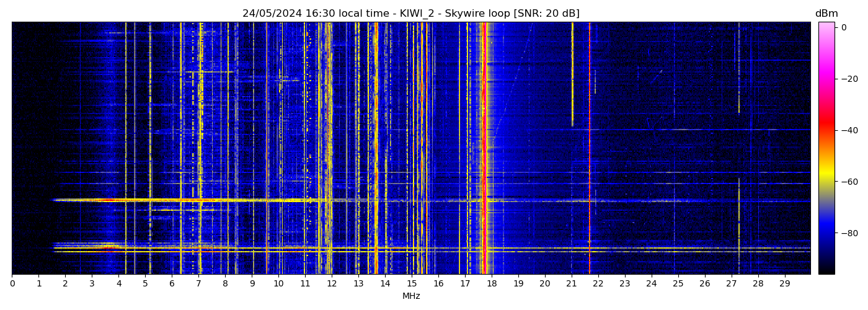Click the "MHz" x-axis label
The width and height of the screenshot is (868, 310).
pos(411,296)
